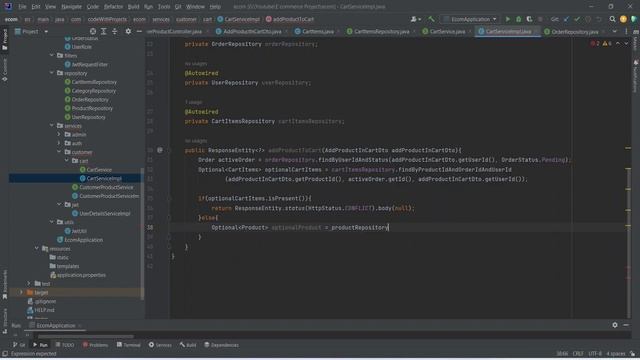Open Search Everywhere magnifier icon
640x360 pixels.
pyautogui.click(x=612, y=19)
